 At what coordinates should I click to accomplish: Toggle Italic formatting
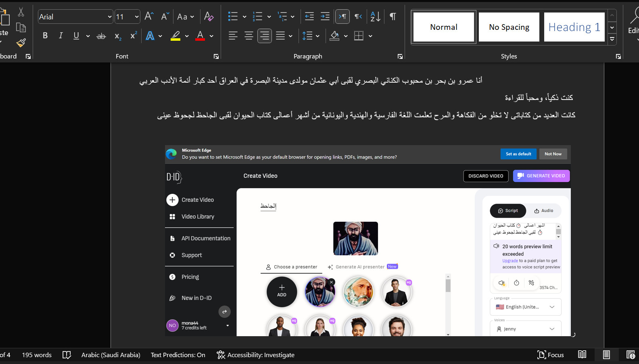(61, 36)
